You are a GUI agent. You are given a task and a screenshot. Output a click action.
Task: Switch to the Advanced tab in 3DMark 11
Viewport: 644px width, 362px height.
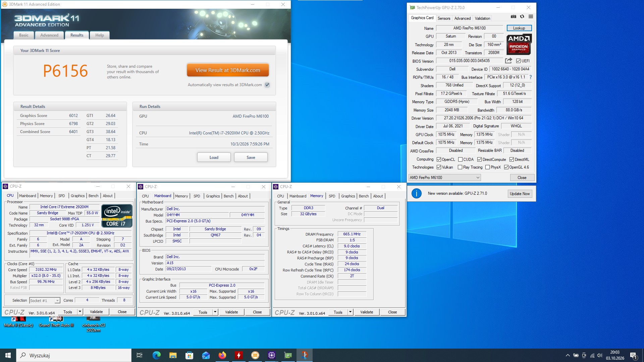tap(49, 35)
